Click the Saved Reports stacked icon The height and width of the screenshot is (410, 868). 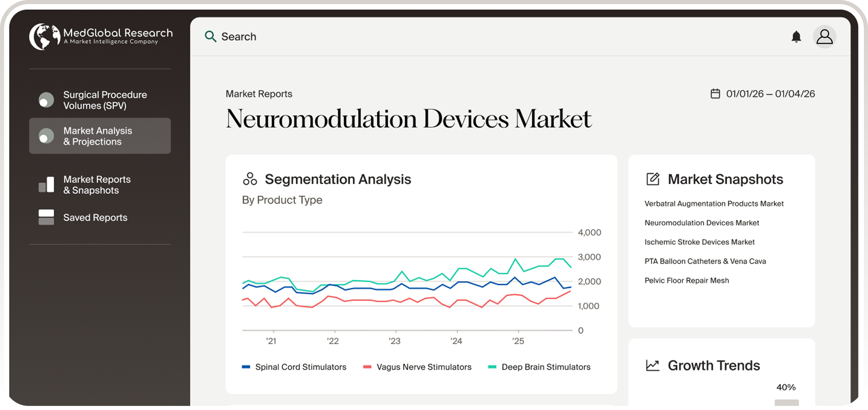click(x=46, y=217)
